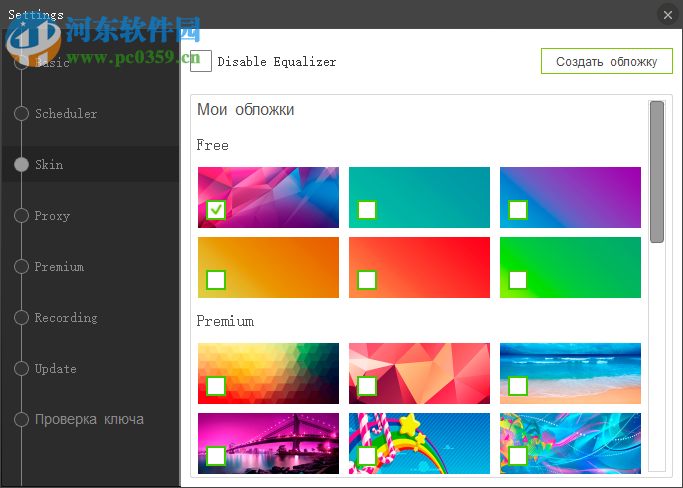
Task: Check the green skin checkbox
Action: [x=518, y=280]
